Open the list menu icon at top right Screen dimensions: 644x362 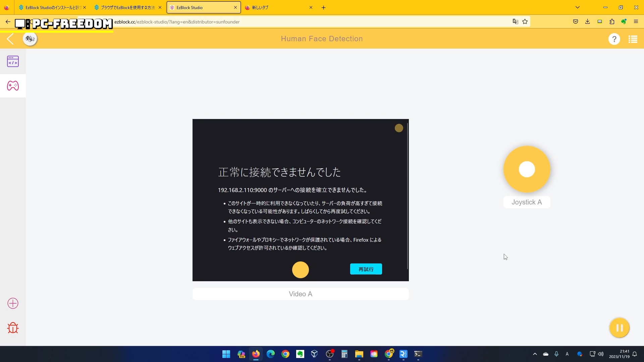pyautogui.click(x=633, y=39)
